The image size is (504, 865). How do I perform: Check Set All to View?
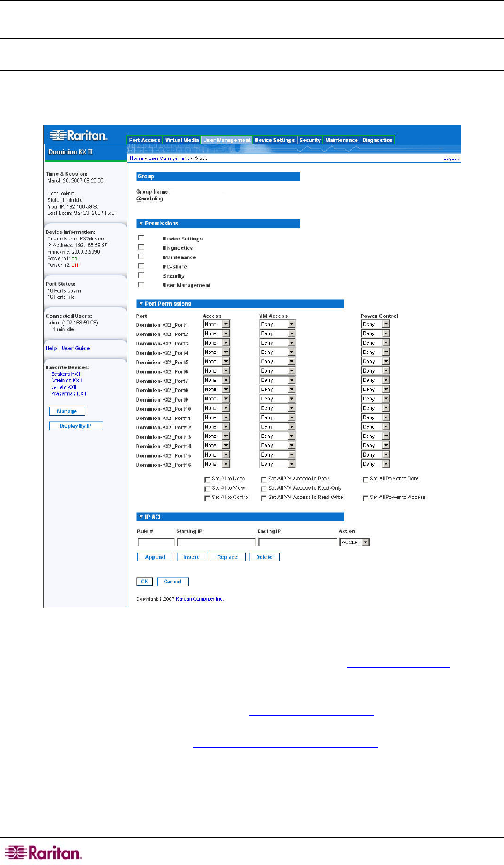(207, 489)
